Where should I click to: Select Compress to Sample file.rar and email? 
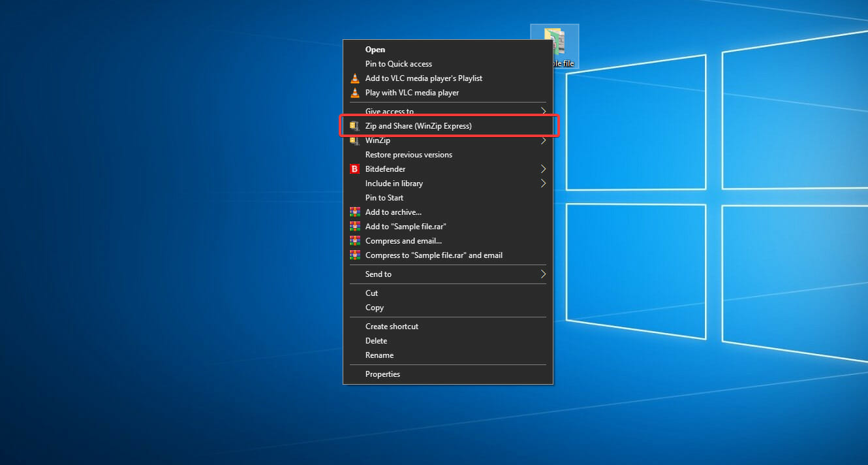tap(433, 255)
